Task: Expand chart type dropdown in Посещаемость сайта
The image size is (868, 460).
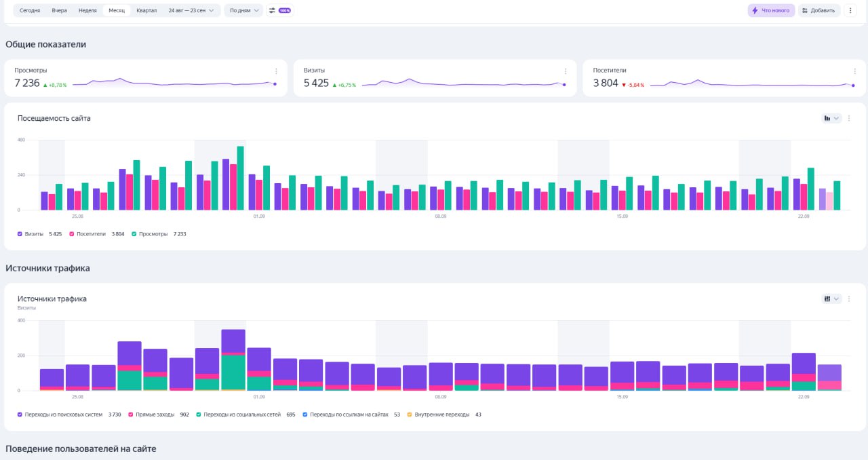Action: tap(836, 118)
